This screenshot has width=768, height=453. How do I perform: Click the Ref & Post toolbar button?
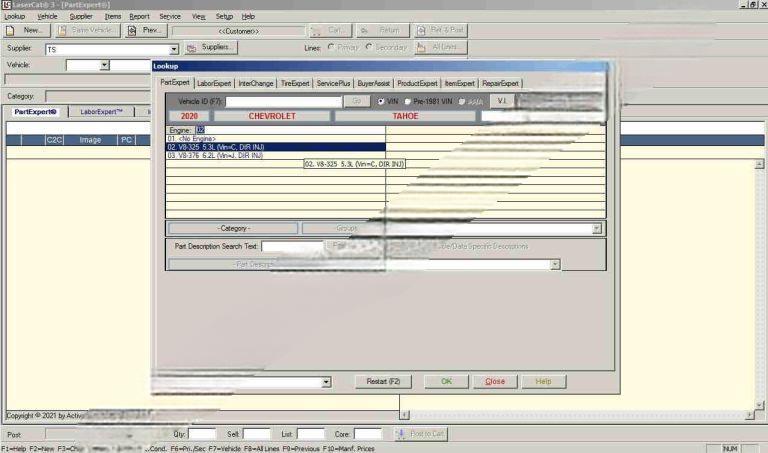tap(441, 30)
